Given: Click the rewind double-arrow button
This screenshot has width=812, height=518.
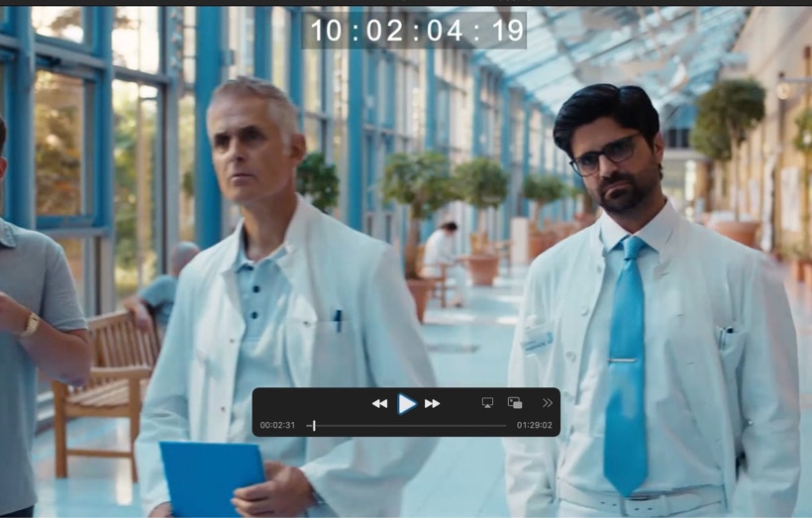Looking at the screenshot, I should 379,403.
